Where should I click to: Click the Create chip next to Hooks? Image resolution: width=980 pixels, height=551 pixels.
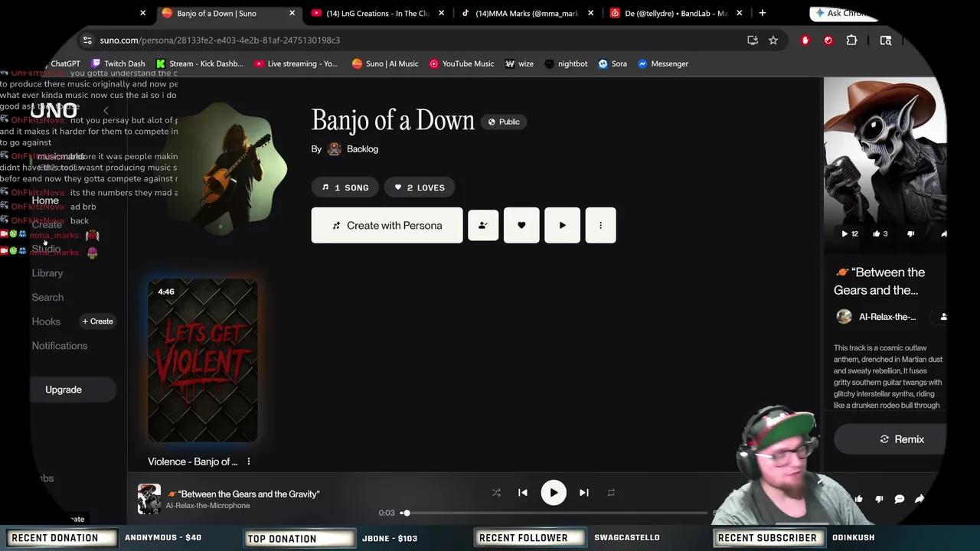coord(97,321)
